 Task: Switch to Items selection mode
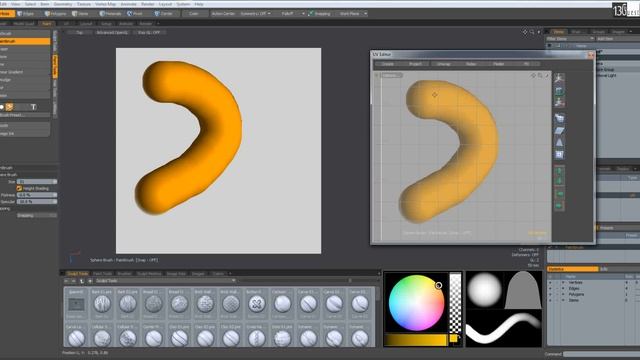click(x=80, y=13)
